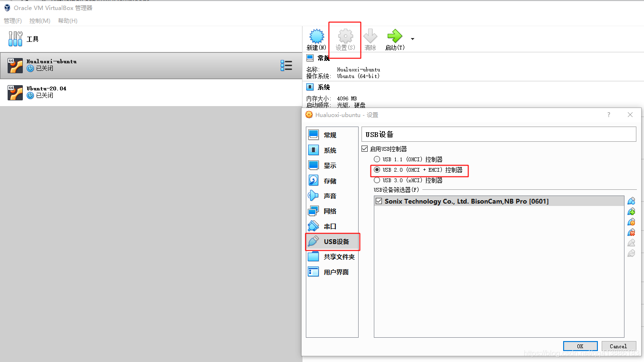Select the Ubuntu-20.04 virtual machine
This screenshot has height=362, width=644.
(x=151, y=92)
